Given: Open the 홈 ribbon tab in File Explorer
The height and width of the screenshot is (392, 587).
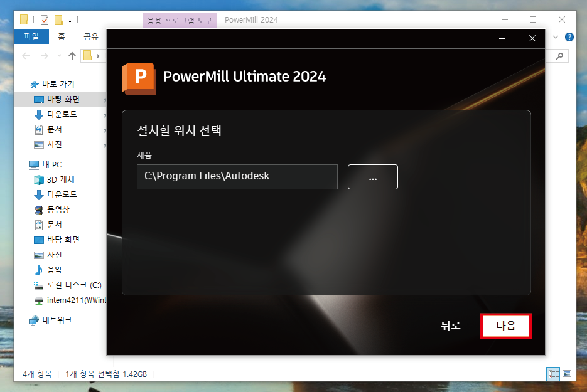Looking at the screenshot, I should tap(62, 36).
